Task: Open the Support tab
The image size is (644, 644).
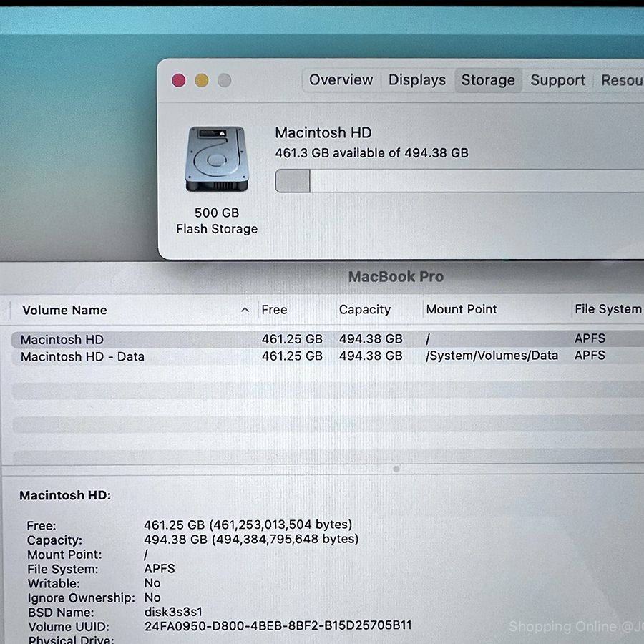Action: (x=557, y=80)
